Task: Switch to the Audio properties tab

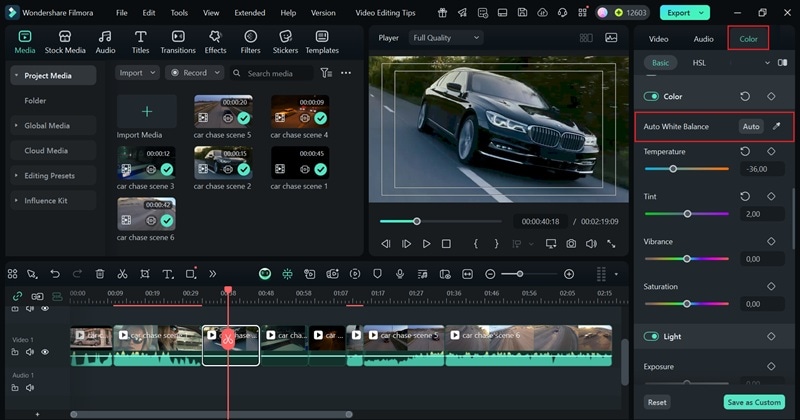Action: pos(703,39)
